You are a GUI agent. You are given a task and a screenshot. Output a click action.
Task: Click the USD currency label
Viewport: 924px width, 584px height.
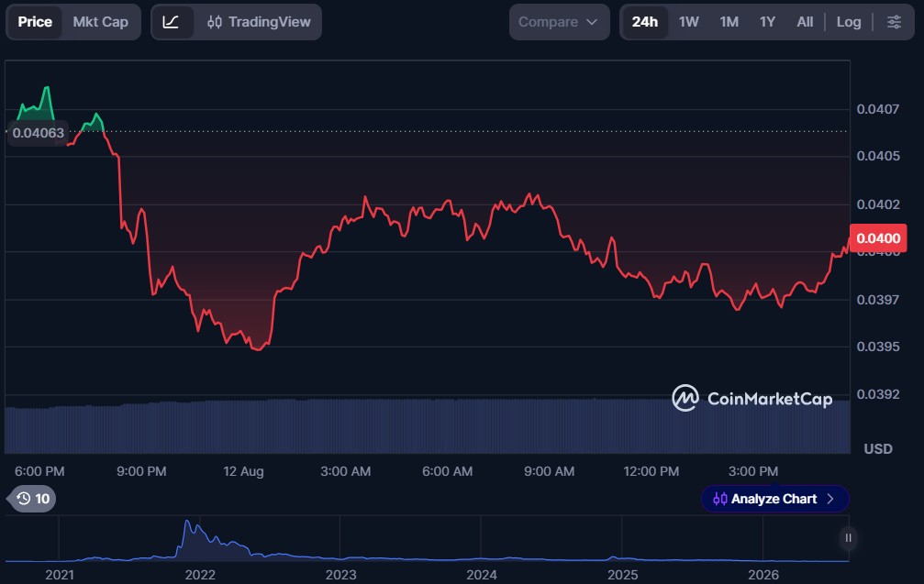click(878, 449)
